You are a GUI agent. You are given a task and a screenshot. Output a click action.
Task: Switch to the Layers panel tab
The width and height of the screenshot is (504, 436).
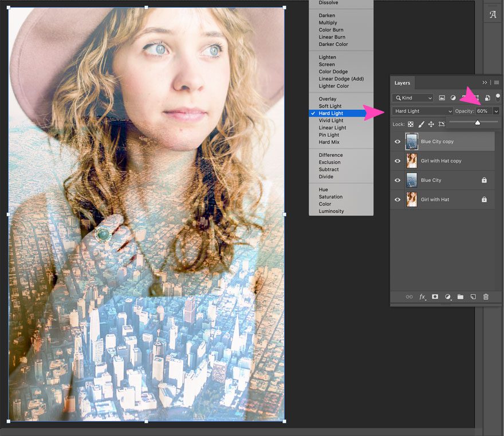[402, 82]
